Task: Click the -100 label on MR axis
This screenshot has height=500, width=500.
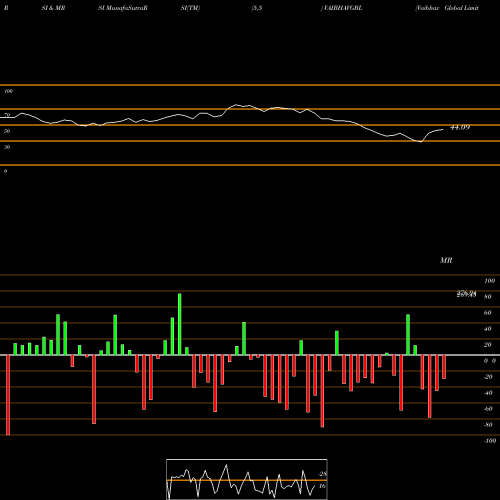Action: point(490,441)
